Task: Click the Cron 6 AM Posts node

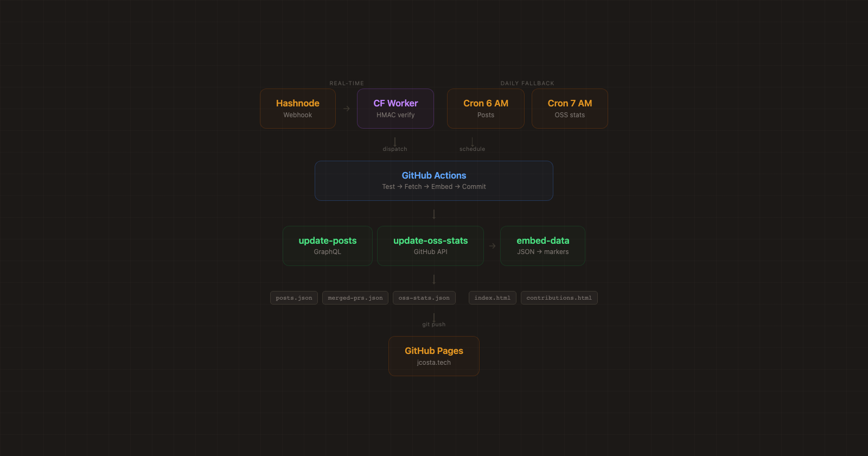Action: (486, 109)
